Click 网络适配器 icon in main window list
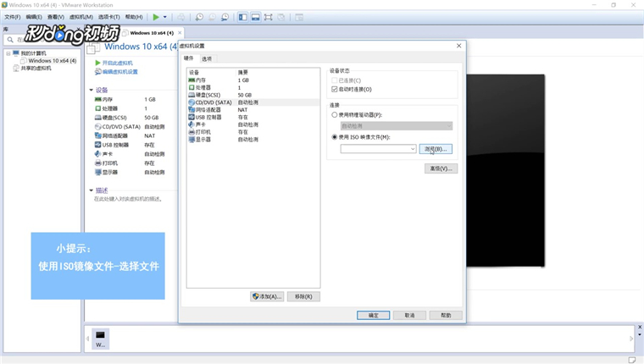644x364 pixels. [97, 135]
